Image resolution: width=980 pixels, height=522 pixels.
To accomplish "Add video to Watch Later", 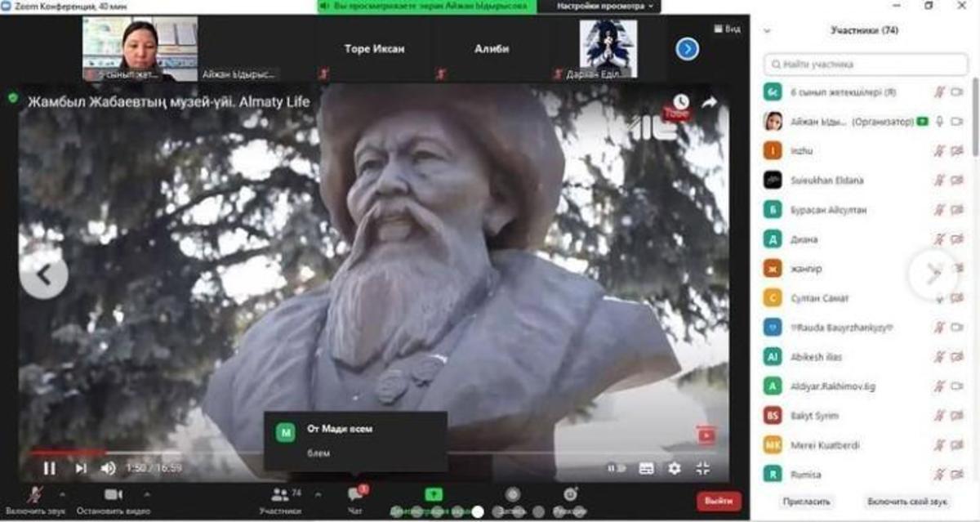I will click(680, 102).
